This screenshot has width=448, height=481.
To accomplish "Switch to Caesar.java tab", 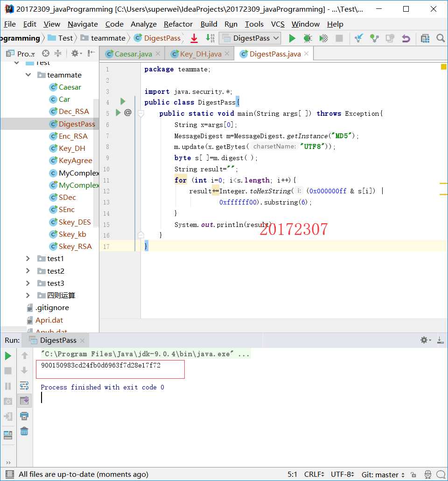I will click(x=133, y=54).
